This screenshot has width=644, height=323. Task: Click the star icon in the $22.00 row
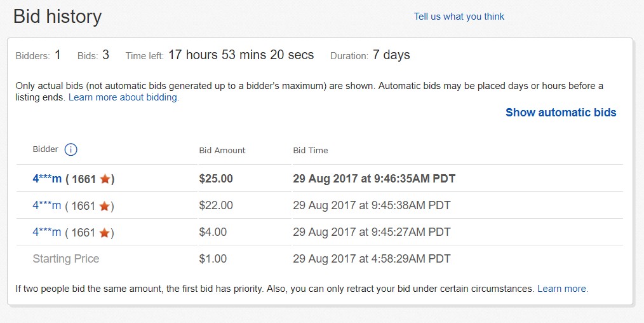105,206
